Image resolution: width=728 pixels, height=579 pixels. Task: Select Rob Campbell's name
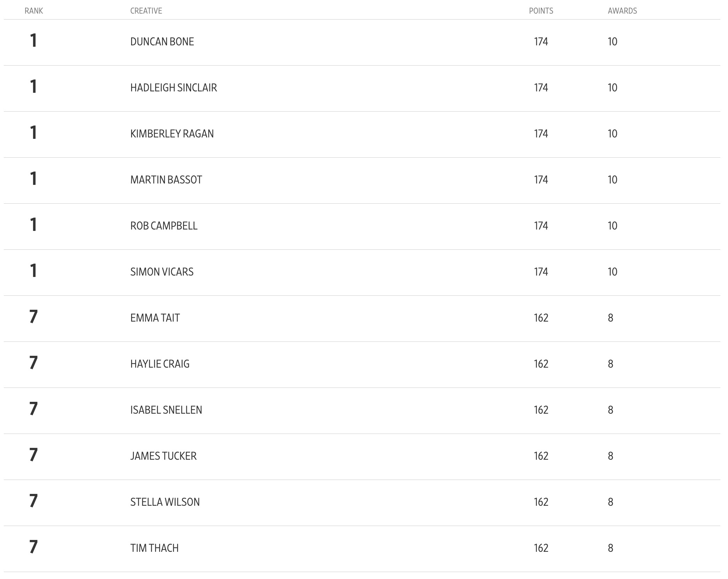[x=164, y=226]
